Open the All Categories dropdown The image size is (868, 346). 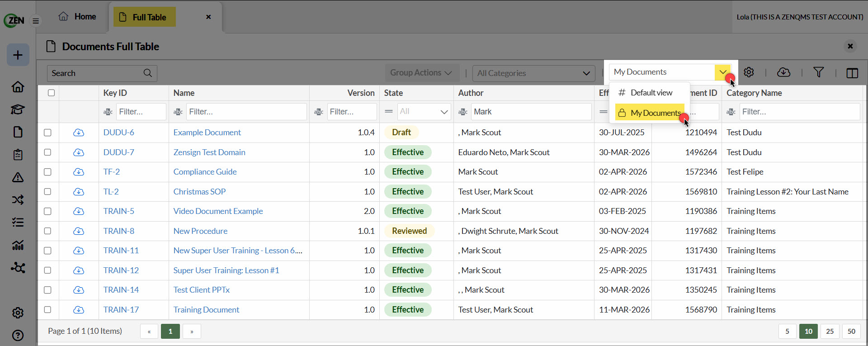click(x=533, y=73)
